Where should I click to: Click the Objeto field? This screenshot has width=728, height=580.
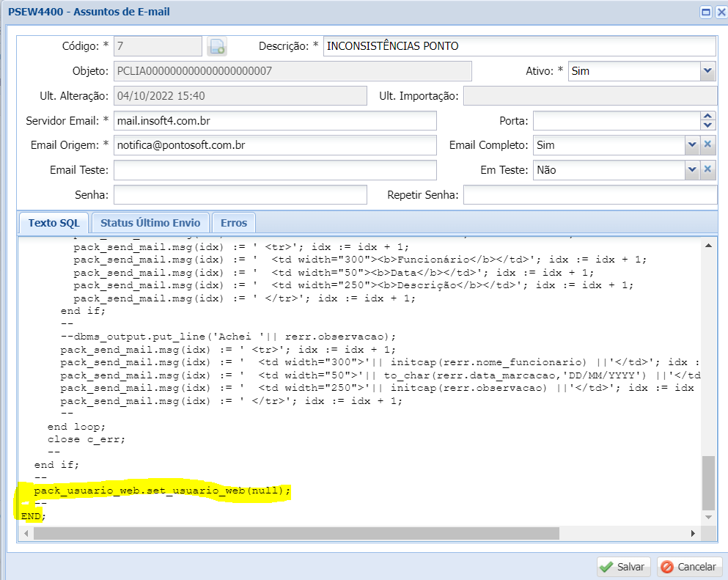click(x=293, y=71)
